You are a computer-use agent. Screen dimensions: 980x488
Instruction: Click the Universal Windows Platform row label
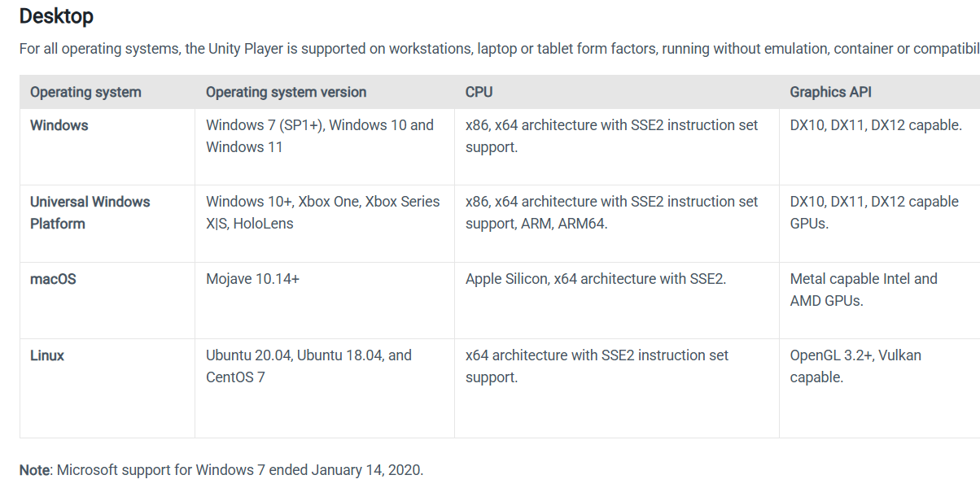coord(90,212)
